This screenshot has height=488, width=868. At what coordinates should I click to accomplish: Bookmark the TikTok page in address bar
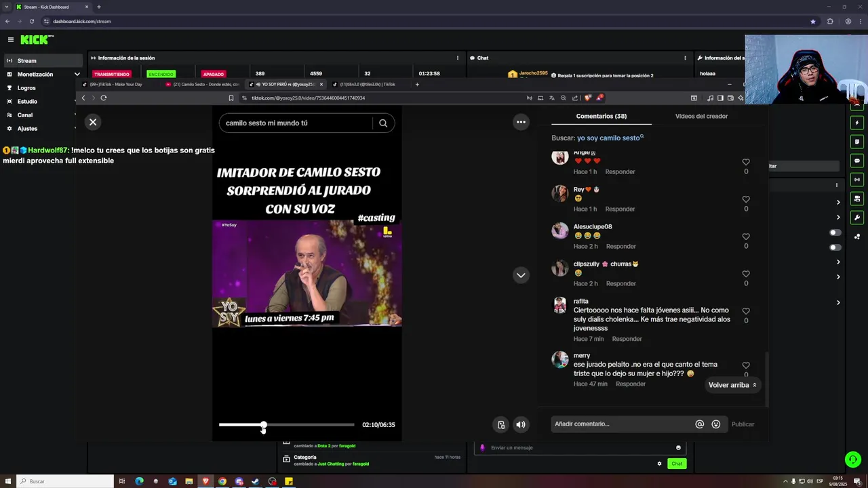[231, 98]
